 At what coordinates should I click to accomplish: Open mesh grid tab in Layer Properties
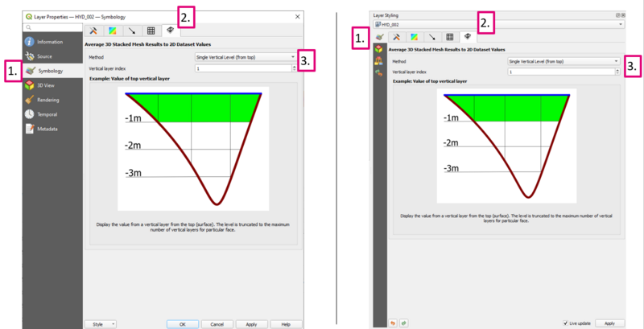[151, 31]
